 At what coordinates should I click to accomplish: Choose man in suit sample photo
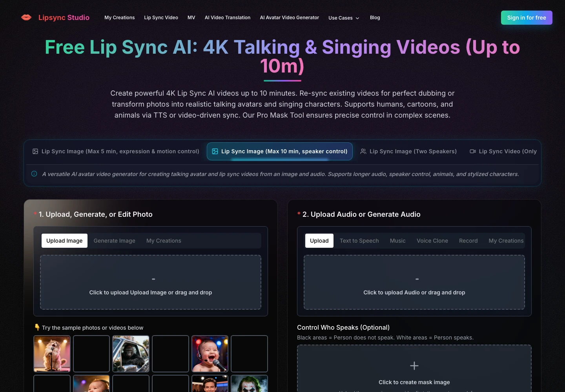point(210,384)
